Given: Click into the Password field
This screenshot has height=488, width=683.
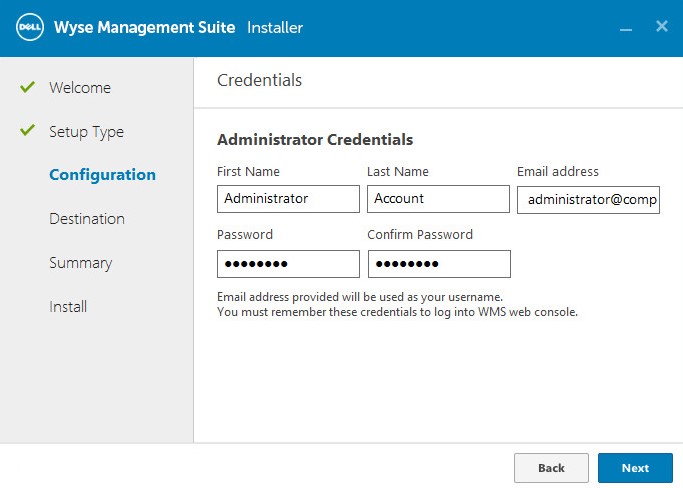Looking at the screenshot, I should [288, 264].
